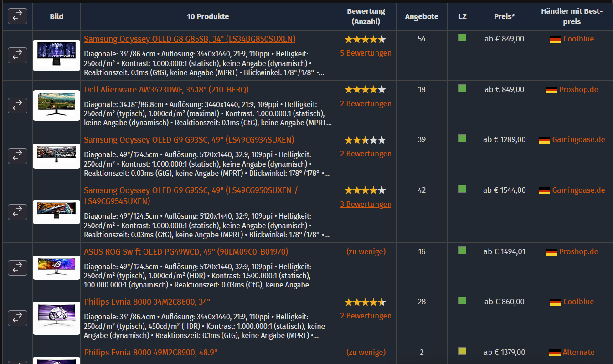Sort by Preis* column header
This screenshot has width=613, height=364.
pyautogui.click(x=505, y=16)
